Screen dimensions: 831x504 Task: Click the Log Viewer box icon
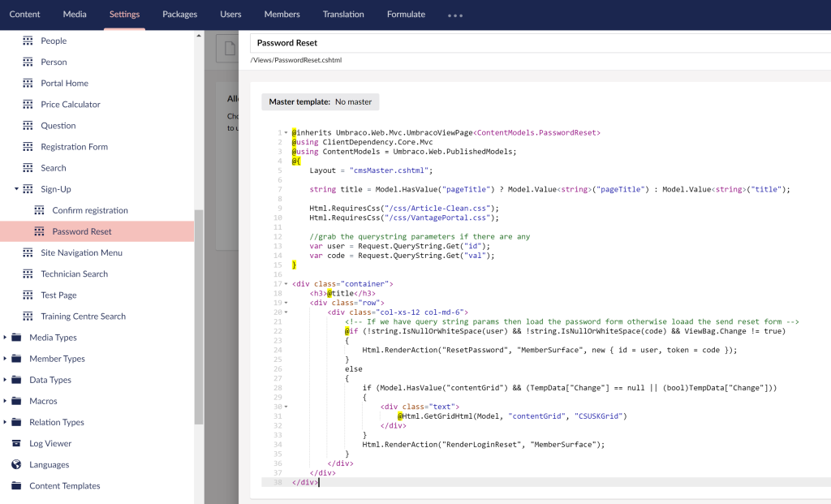(16, 444)
